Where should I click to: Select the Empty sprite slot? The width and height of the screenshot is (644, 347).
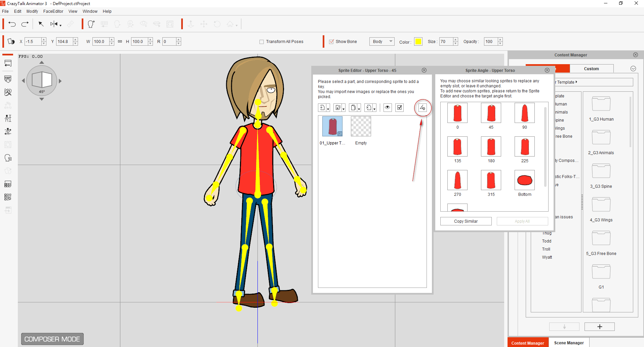[361, 126]
